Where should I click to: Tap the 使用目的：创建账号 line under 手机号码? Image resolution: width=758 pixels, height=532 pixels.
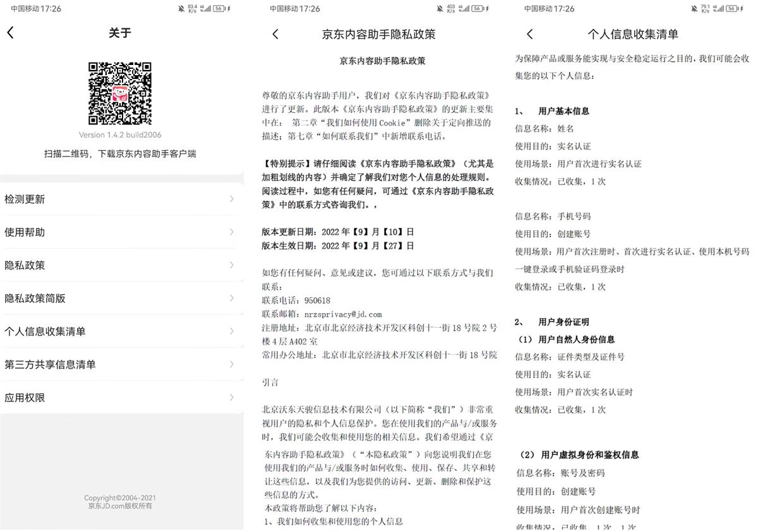553,234
